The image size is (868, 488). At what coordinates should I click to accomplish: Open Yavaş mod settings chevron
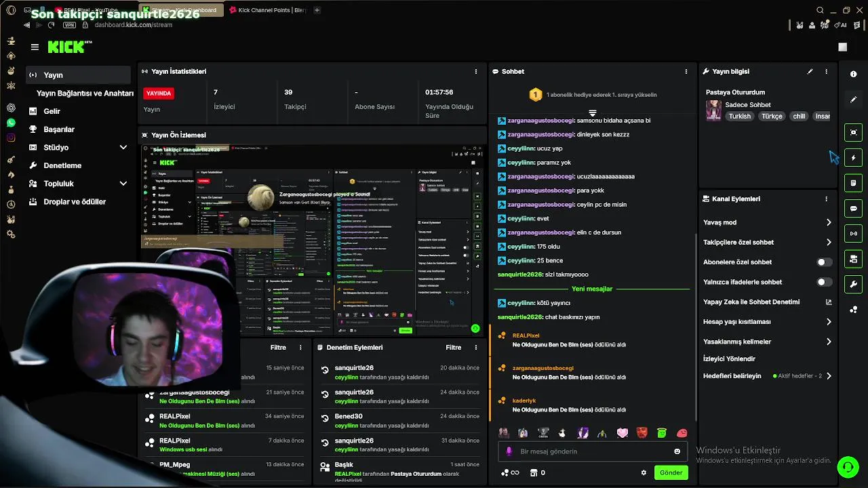point(829,222)
